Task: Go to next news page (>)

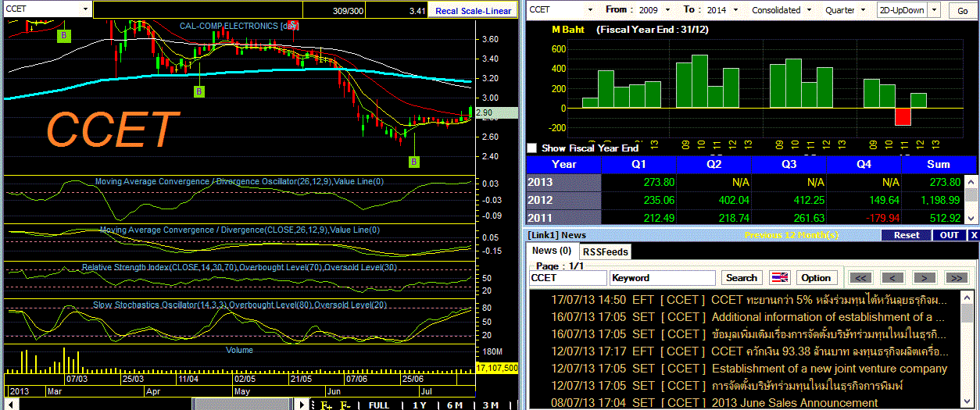Action: point(925,278)
